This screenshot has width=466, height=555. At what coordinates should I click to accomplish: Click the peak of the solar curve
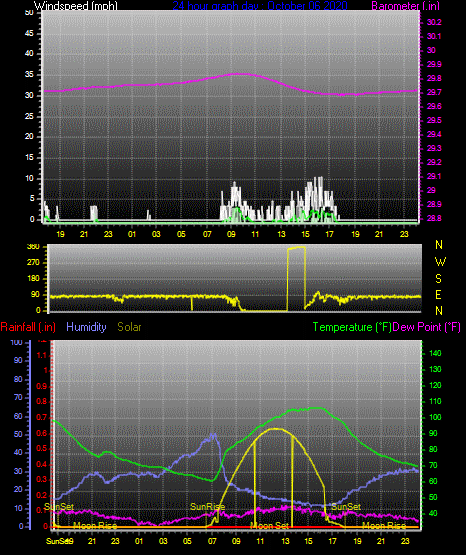pos(276,429)
